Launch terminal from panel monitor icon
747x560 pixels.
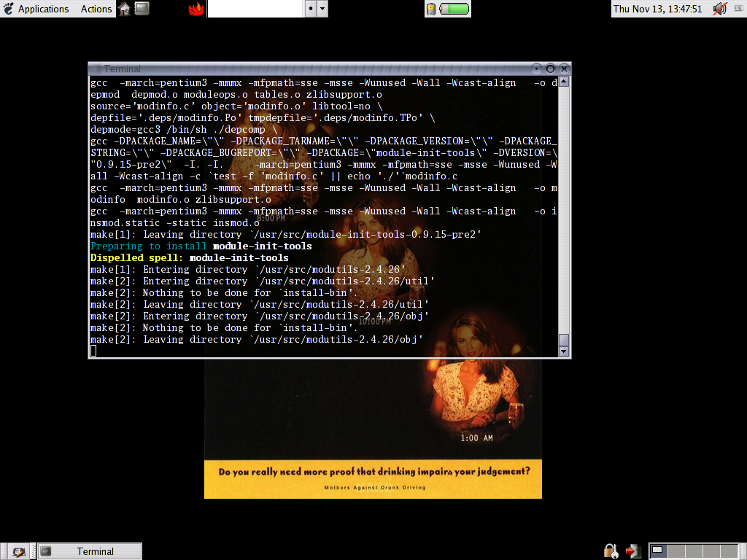pos(142,9)
